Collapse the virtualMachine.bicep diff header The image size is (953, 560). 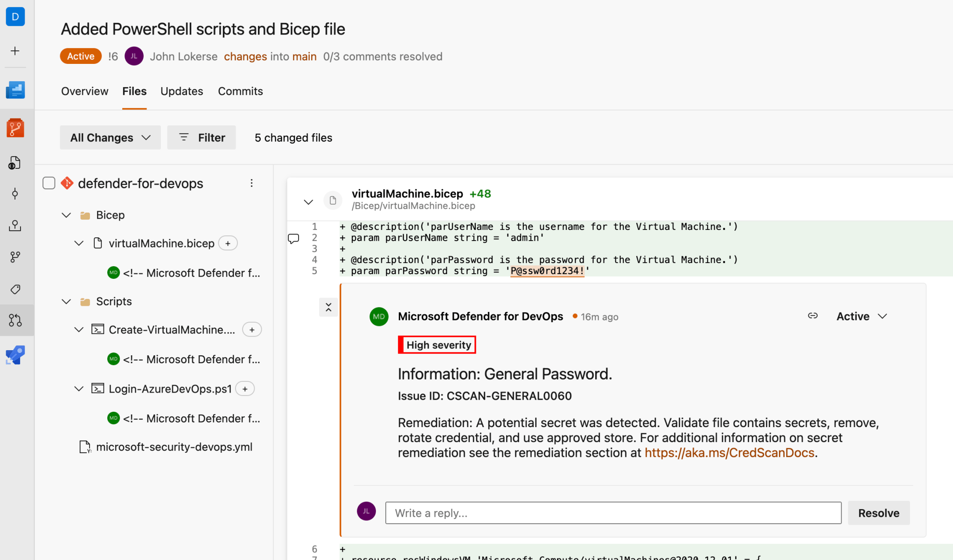point(308,201)
